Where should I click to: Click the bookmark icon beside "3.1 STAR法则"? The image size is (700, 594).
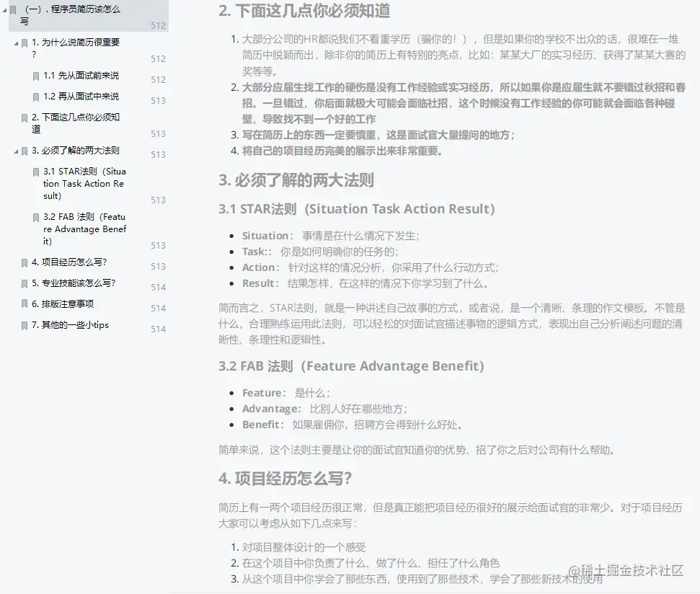(35, 172)
